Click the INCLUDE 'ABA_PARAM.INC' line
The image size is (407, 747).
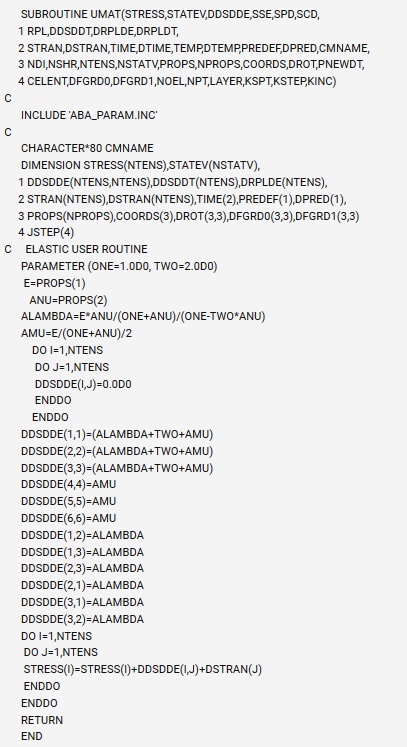(89, 115)
